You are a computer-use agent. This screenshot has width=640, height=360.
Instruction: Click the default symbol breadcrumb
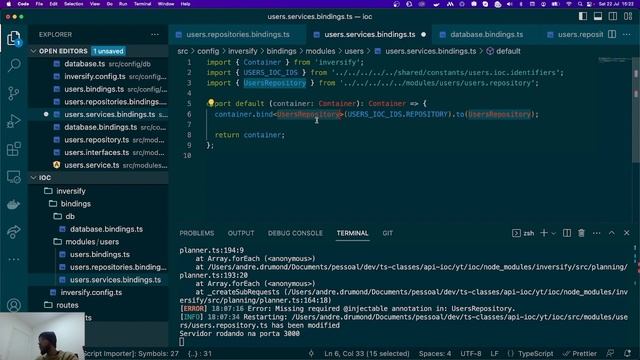click(504, 51)
